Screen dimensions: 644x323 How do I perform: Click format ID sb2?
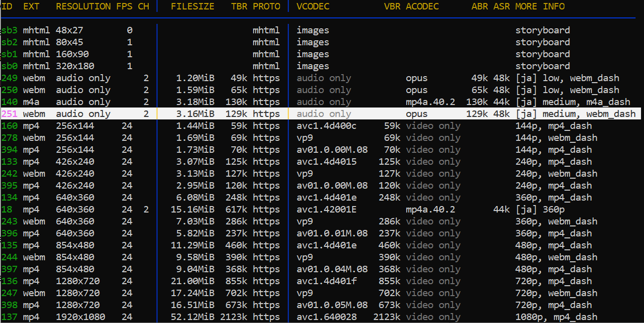click(x=9, y=42)
